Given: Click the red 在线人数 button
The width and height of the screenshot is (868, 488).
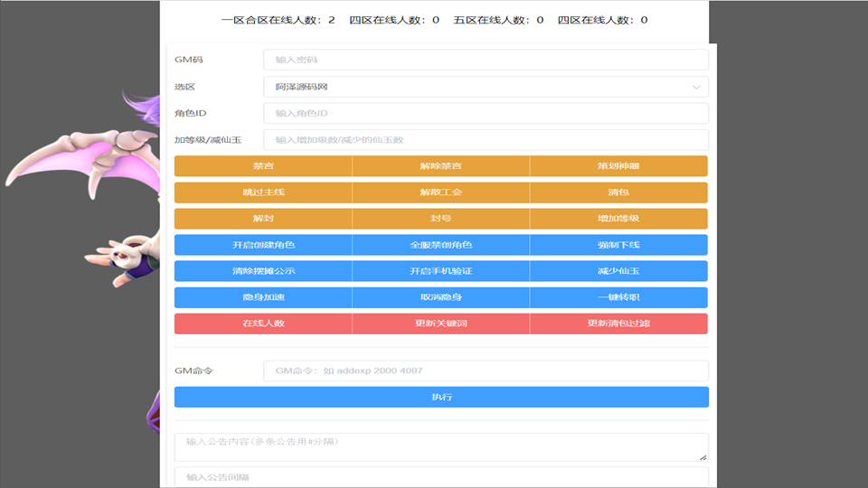Looking at the screenshot, I should [x=263, y=324].
